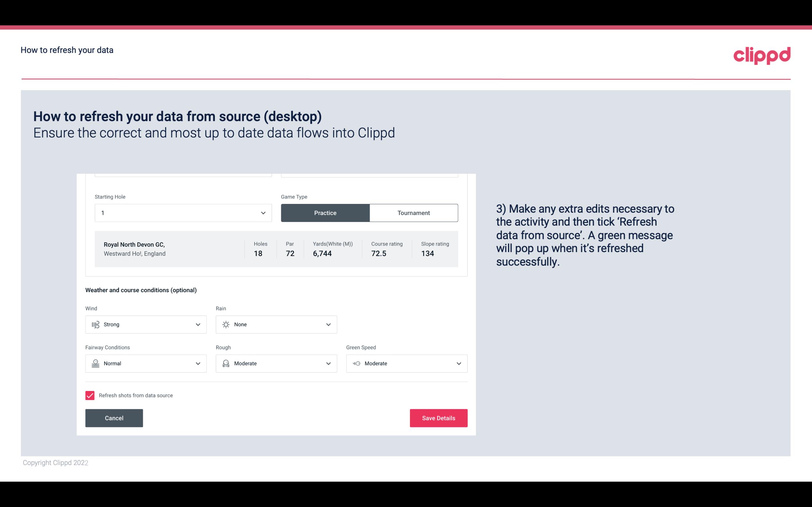
Task: Click the wind condition icon
Action: pyautogui.click(x=95, y=324)
